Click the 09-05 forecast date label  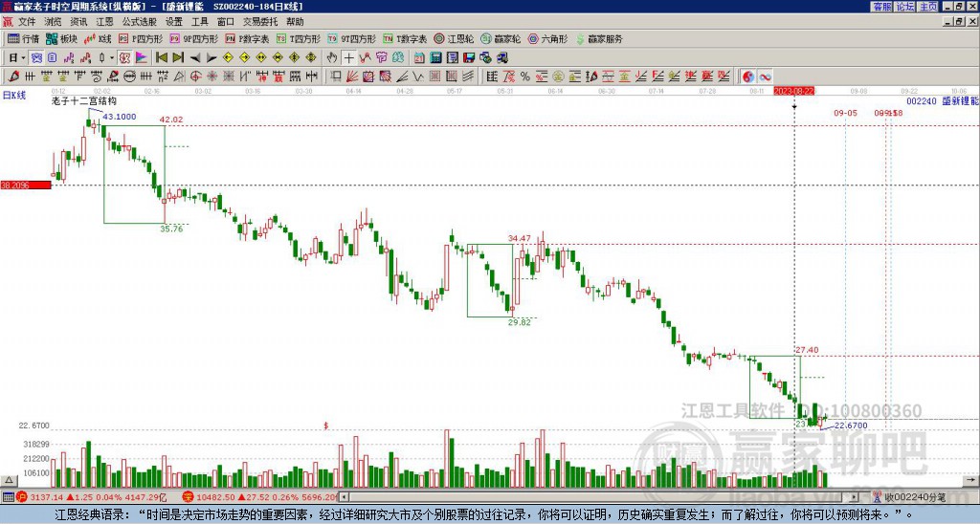845,113
